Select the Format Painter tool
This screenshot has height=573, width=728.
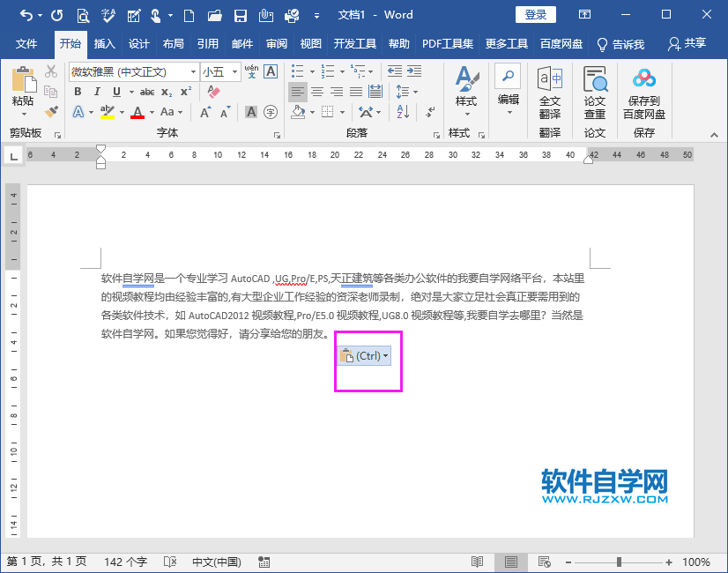(x=50, y=112)
